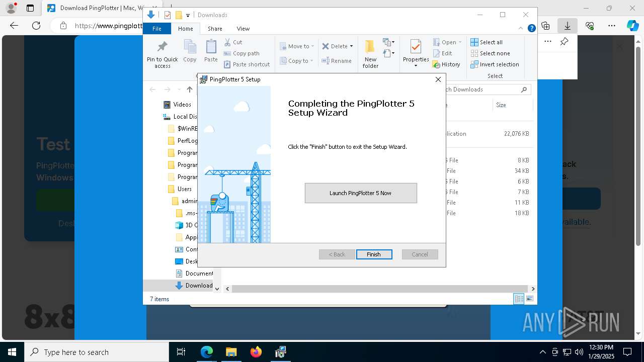Select Documents in the navigation tree

click(194, 274)
